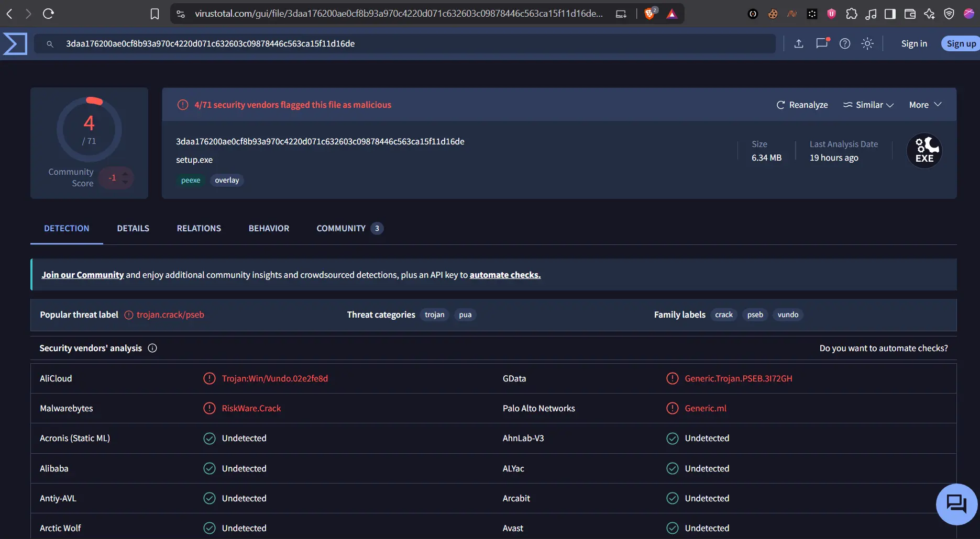This screenshot has width=980, height=539.
Task: Click the EXE file type icon
Action: point(924,151)
